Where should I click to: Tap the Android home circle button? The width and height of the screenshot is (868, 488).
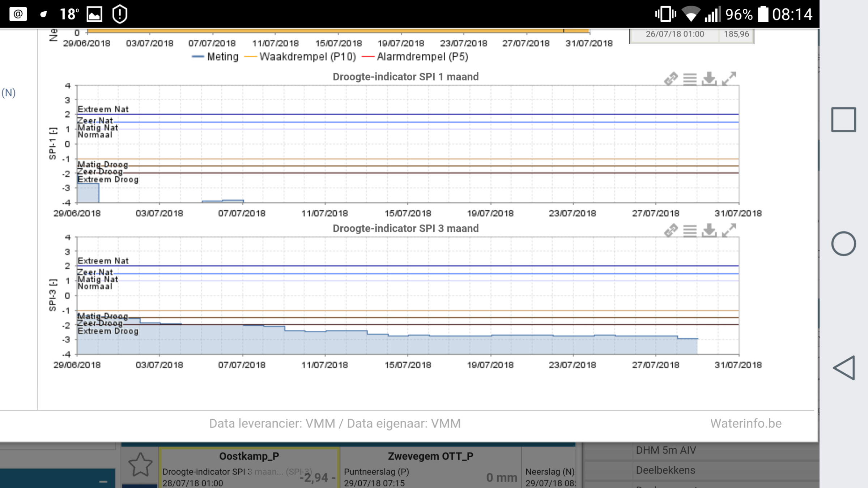pos(843,244)
